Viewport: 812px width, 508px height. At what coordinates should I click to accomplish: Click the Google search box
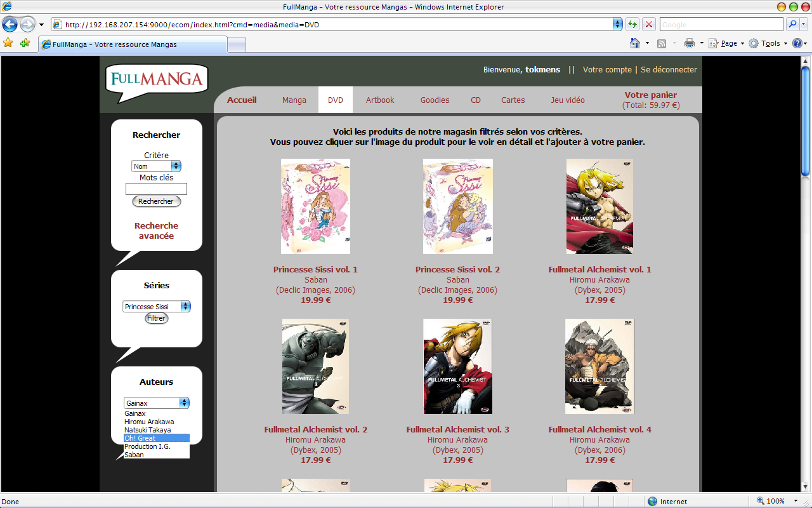(721, 25)
